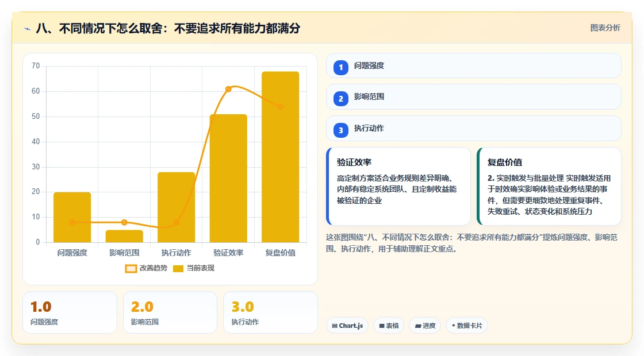This screenshot has width=644, height=356.
Task: Select the 进度 tag
Action: 425,326
